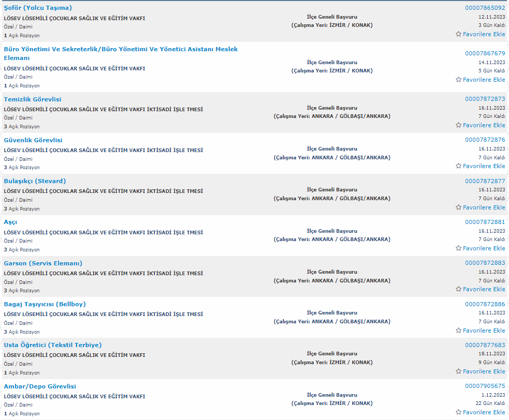Open the Bulaşıkçı (Stevard) job title
The width and height of the screenshot is (509, 420).
[x=35, y=181]
